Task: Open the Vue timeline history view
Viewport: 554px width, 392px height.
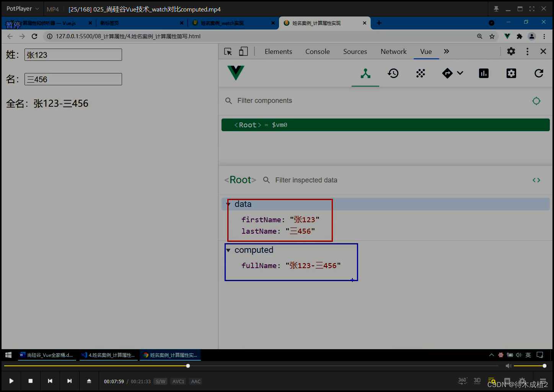Action: pos(393,73)
